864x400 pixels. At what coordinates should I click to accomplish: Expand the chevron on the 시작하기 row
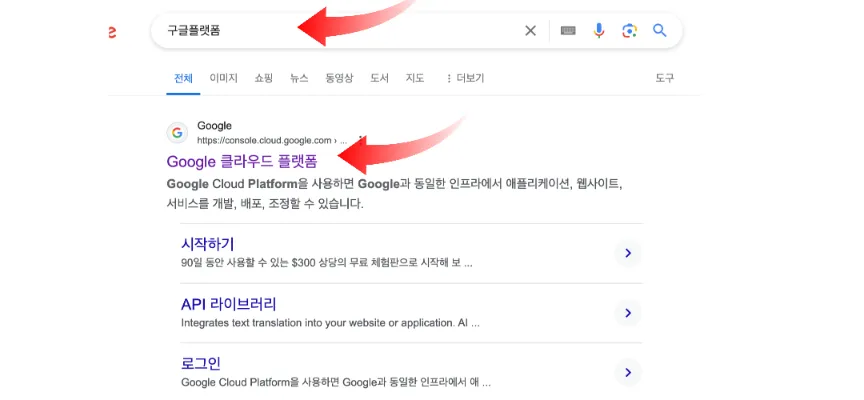[628, 253]
